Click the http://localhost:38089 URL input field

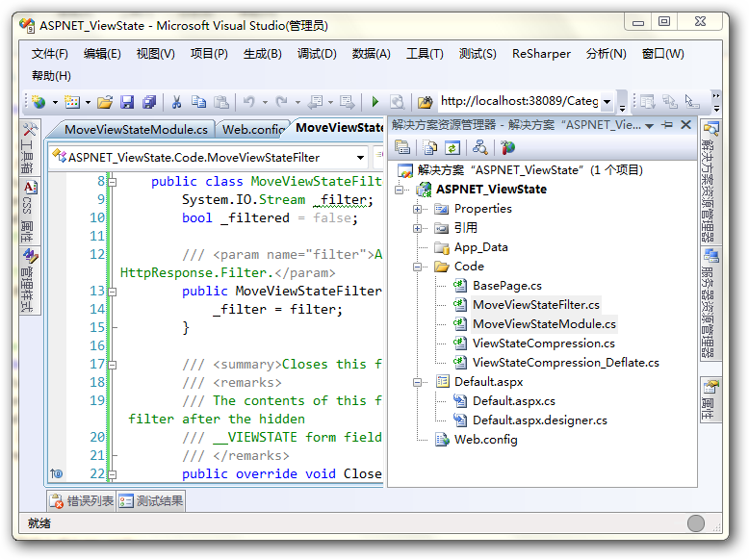519,101
